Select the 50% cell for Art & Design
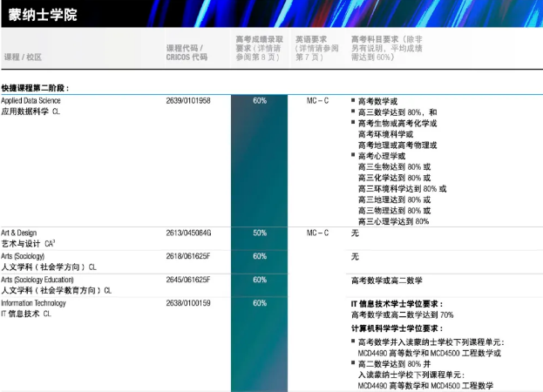 (x=260, y=233)
